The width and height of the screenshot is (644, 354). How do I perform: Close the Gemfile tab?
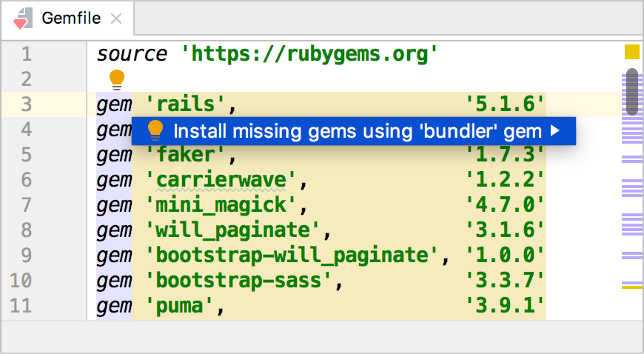click(x=117, y=19)
